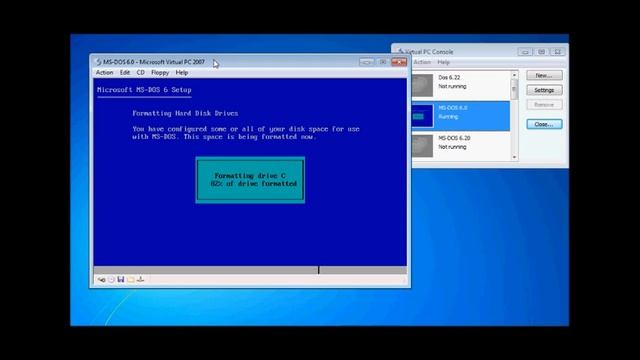
Task: Click the Console list scrollbar thumb
Action: click(x=514, y=89)
